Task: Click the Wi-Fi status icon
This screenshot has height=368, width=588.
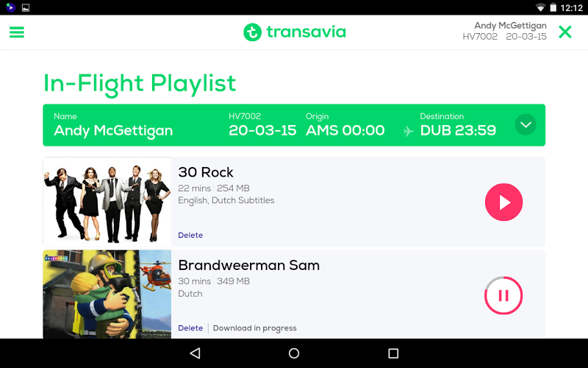Action: point(540,7)
